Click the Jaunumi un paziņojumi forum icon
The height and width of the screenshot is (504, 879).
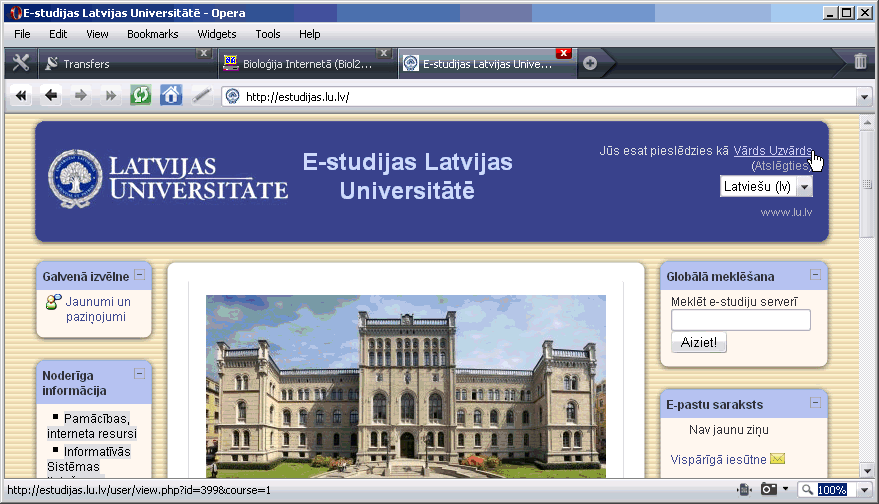(53, 302)
